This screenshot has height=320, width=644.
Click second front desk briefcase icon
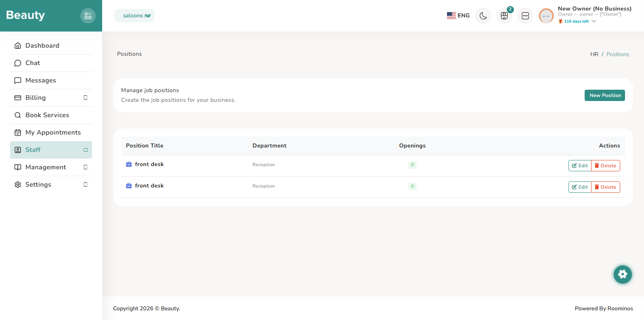coord(129,186)
